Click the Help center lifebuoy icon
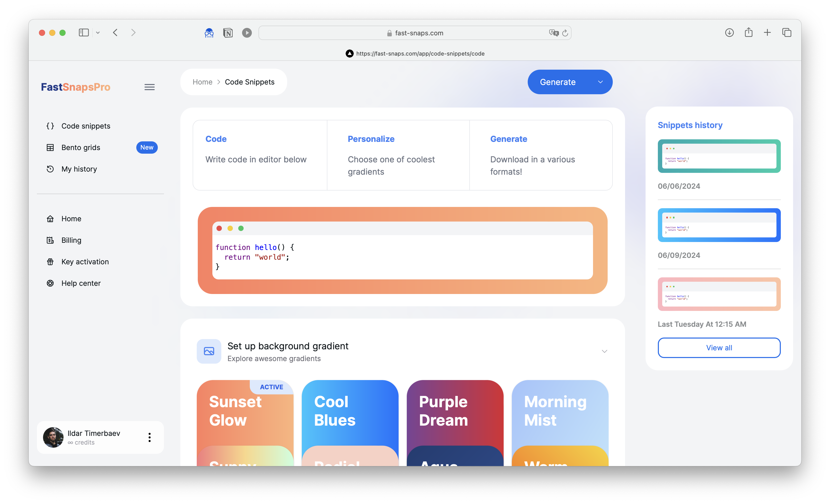The height and width of the screenshot is (504, 830). pyautogui.click(x=50, y=283)
